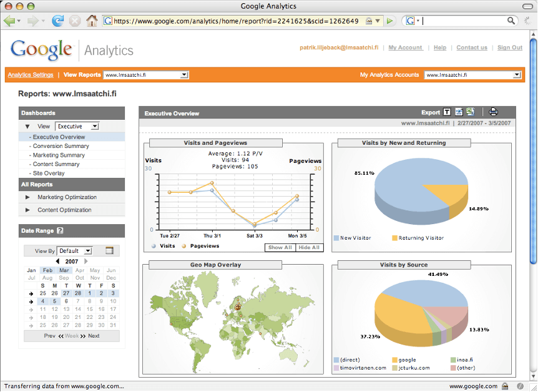Open Date Range help question-mark icon
This screenshot has height=392, width=538.
pos(60,231)
